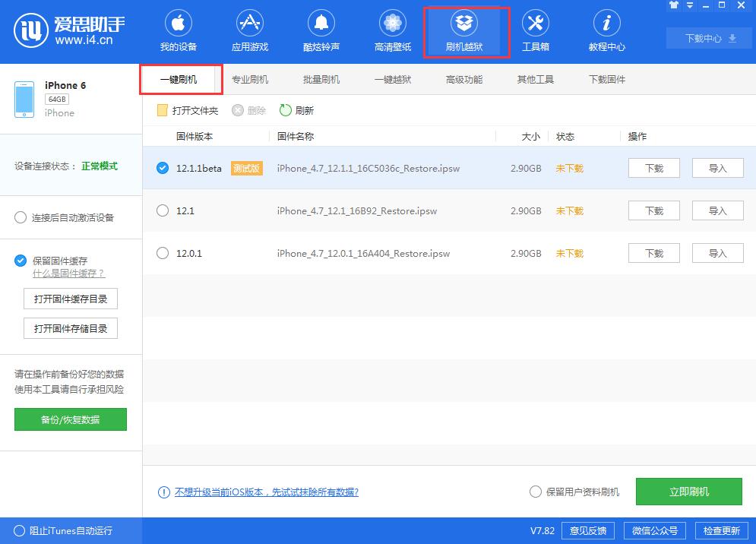
Task: Select the 刷机越狱 flashing and jailbreak section
Action: coord(464,30)
